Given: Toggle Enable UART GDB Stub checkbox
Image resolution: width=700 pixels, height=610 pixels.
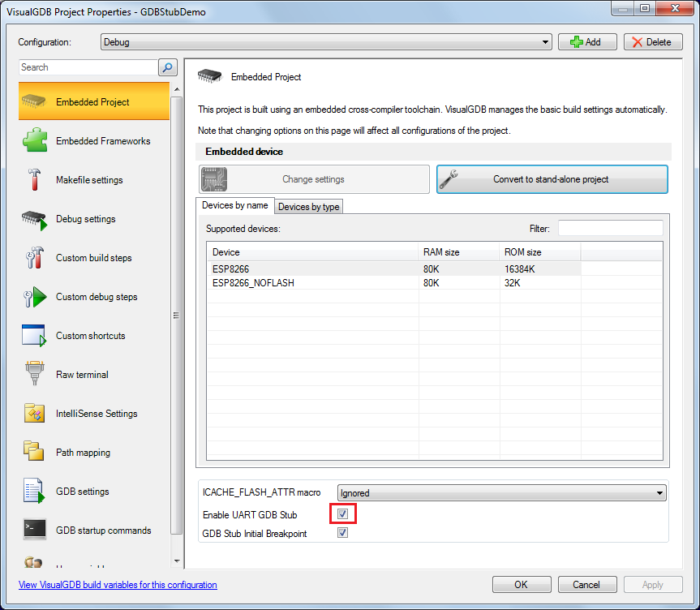Looking at the screenshot, I should pyautogui.click(x=342, y=514).
